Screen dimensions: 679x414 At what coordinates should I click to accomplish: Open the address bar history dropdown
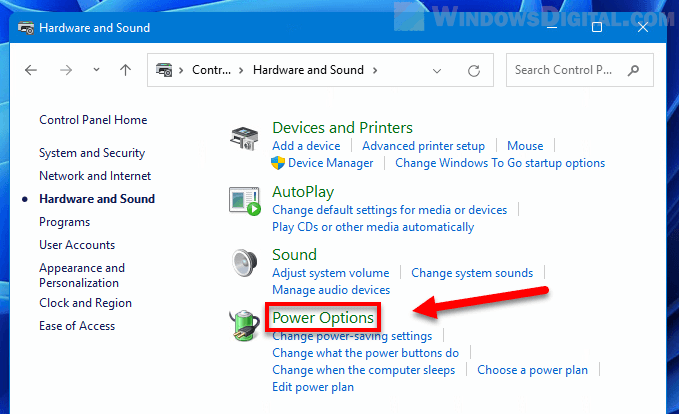pos(437,71)
